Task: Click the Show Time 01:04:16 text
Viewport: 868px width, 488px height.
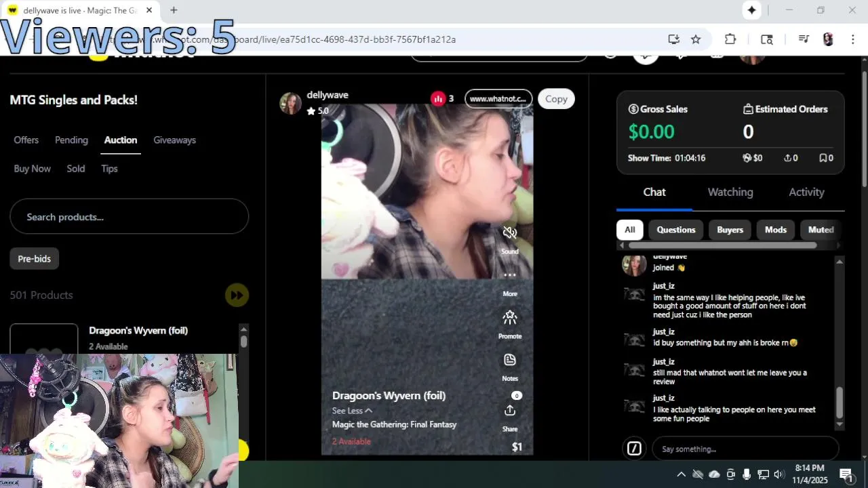Action: (x=667, y=158)
